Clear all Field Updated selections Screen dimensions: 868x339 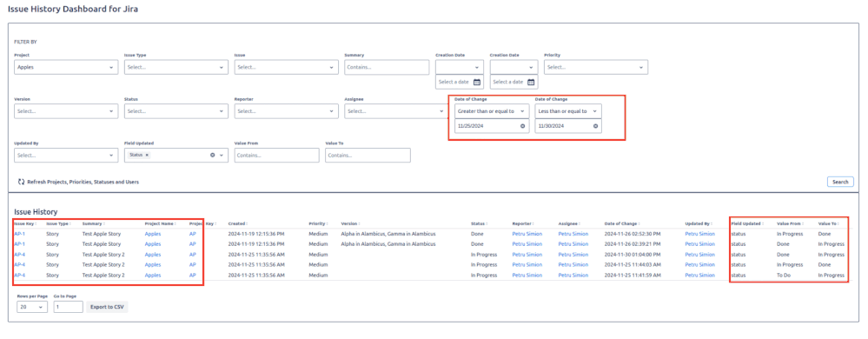pos(212,155)
